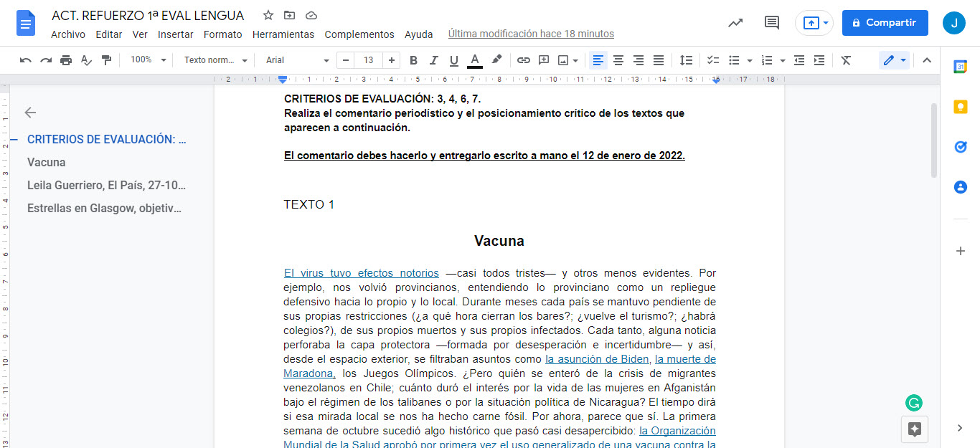Toggle underline formatting
980x448 pixels.
(x=453, y=60)
